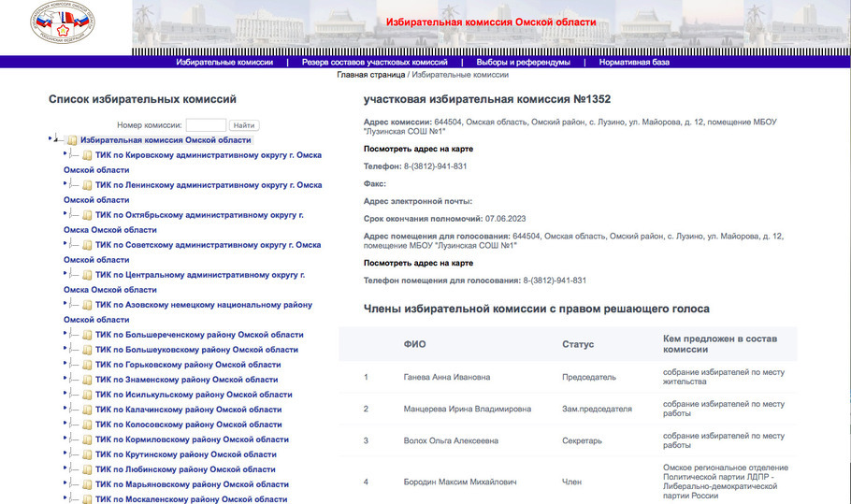This screenshot has width=851, height=504.
Task: Open the Избирательные комиссии menu item
Action: click(224, 63)
